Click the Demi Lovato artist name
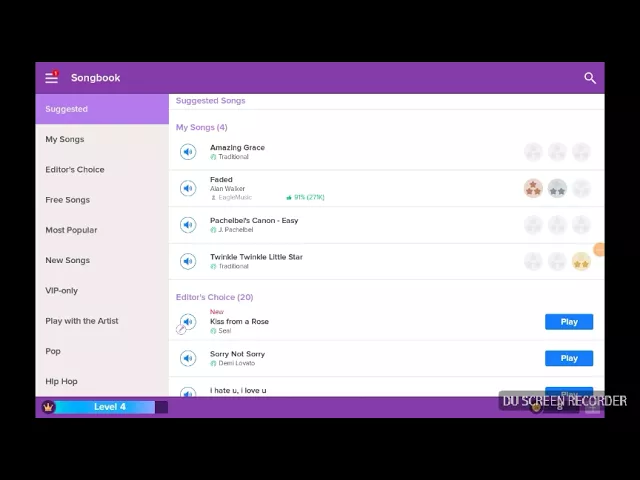Screen dimensions: 640x480 (x=237, y=363)
